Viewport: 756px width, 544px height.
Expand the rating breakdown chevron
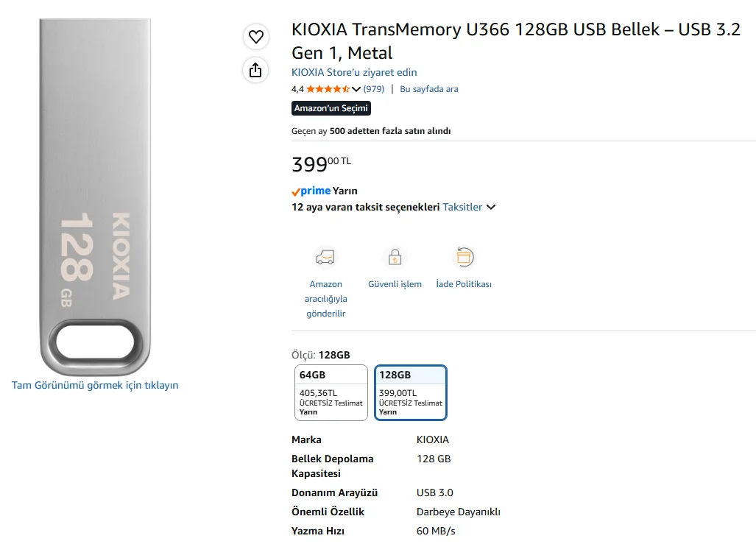point(356,89)
